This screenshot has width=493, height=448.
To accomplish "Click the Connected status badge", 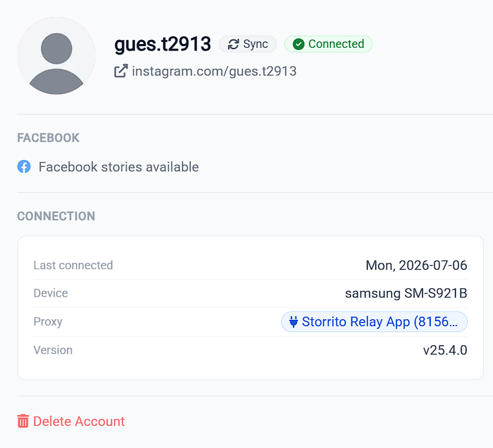I will click(x=328, y=44).
